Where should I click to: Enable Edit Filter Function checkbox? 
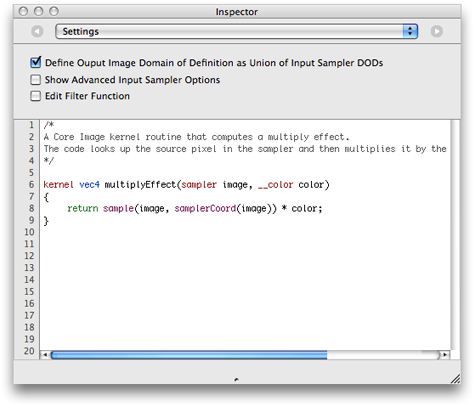point(36,96)
